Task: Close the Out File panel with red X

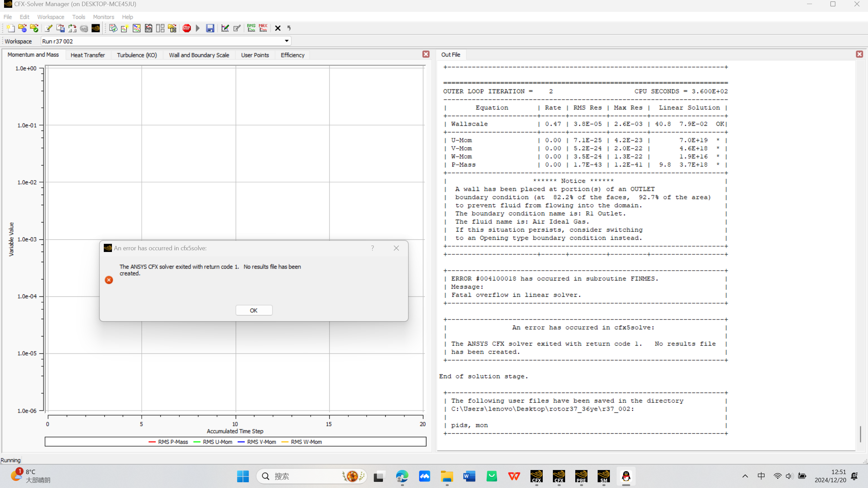Action: click(x=859, y=54)
